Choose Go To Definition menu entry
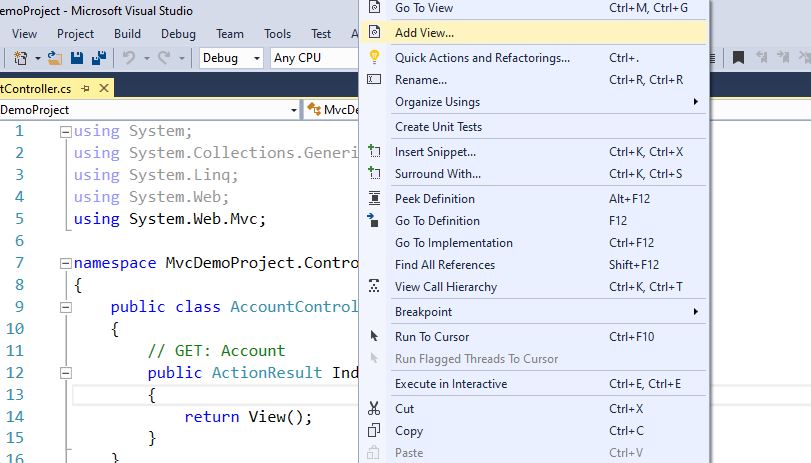Screen dimensions: 811x463 437,221
